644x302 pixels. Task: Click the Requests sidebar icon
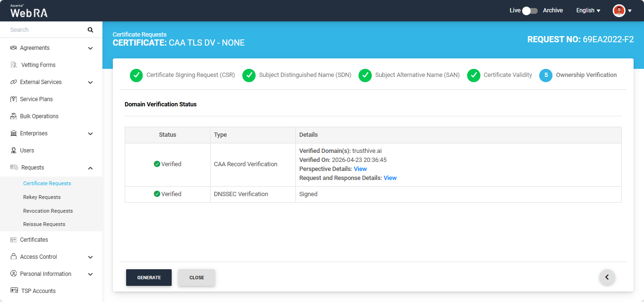(x=14, y=168)
